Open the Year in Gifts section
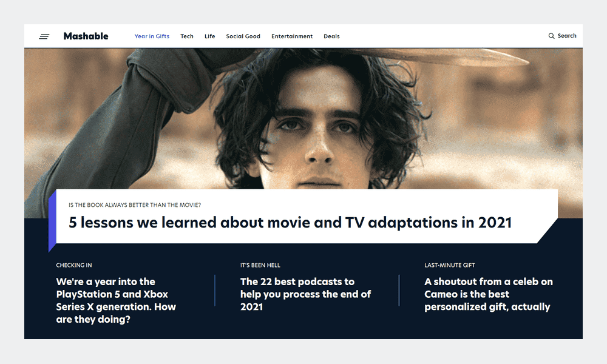The height and width of the screenshot is (364, 607). point(152,36)
